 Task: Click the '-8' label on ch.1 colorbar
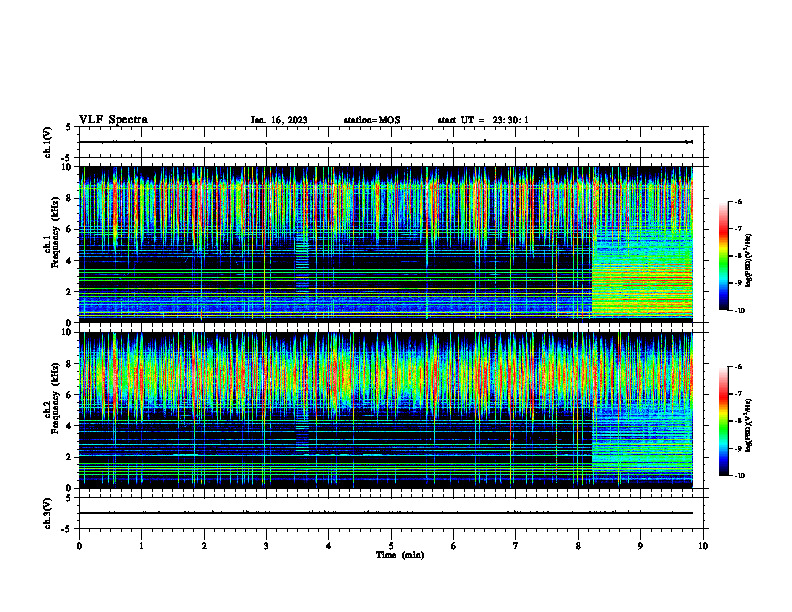[738, 256]
